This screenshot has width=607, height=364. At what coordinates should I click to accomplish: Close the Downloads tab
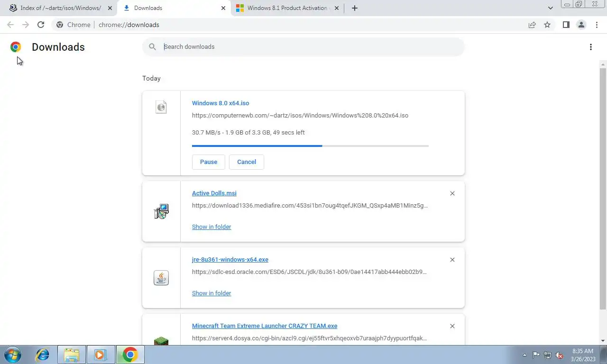coord(223,8)
